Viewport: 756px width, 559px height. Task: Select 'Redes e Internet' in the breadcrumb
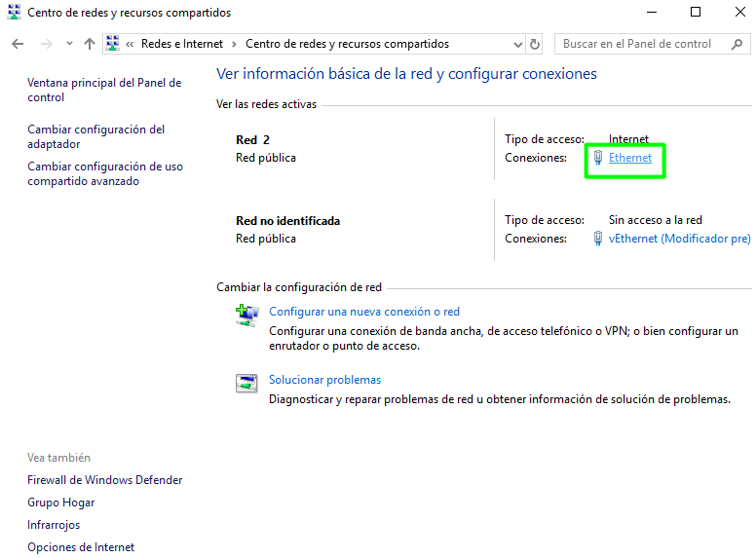[x=181, y=44]
